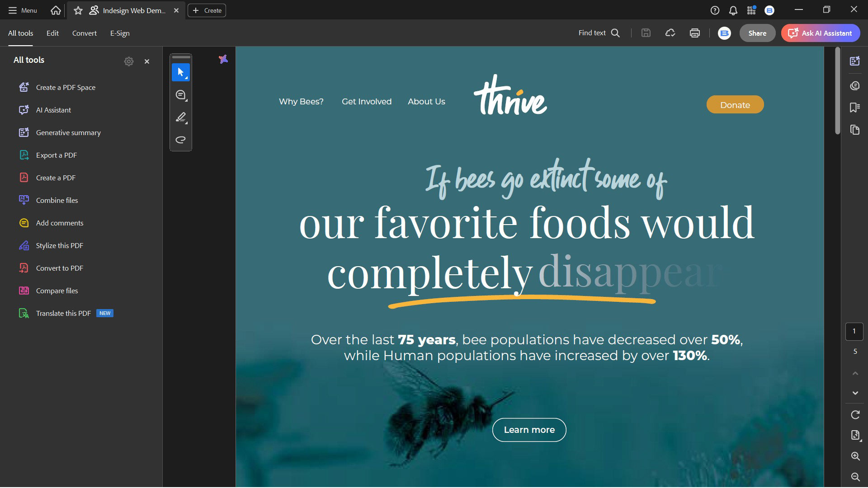Screen dimensions: 868x488
Task: Select Translate this PDF tool
Action: [x=63, y=313]
